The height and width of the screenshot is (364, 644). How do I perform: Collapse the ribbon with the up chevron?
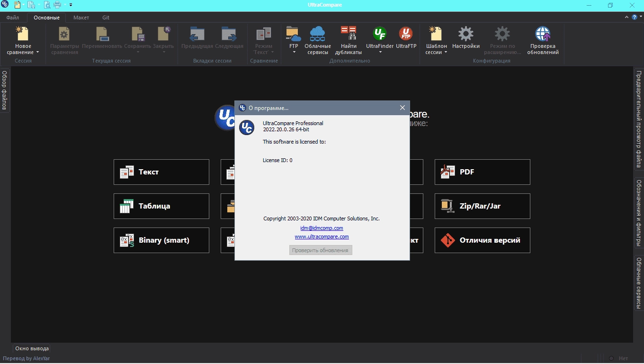click(x=627, y=17)
